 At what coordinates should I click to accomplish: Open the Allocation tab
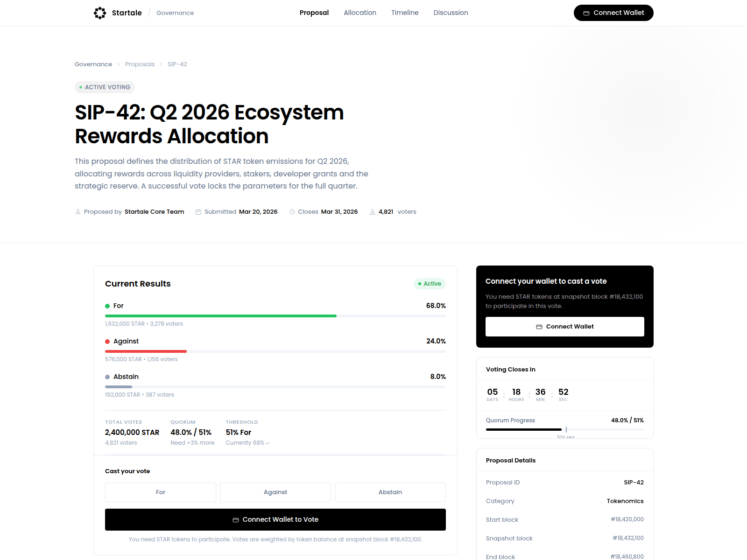[x=359, y=13]
